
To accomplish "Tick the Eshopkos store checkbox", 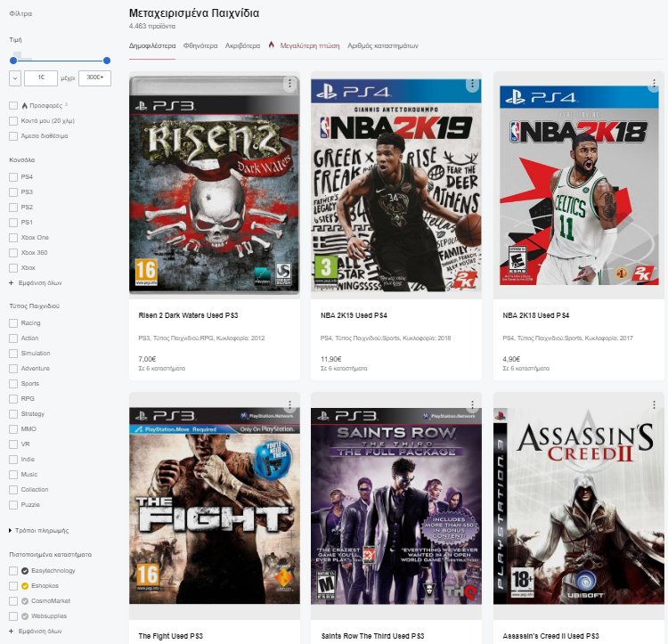I will coord(13,586).
